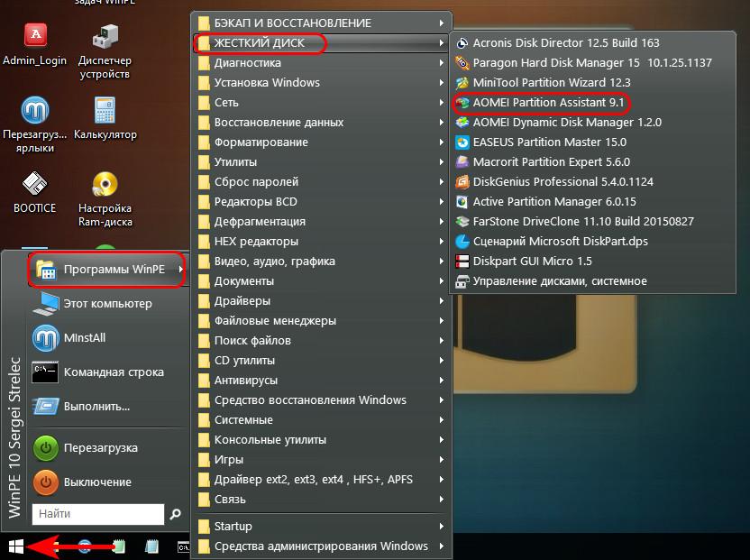Launch Macrorit Partition Expert 5.6.0

[592, 161]
